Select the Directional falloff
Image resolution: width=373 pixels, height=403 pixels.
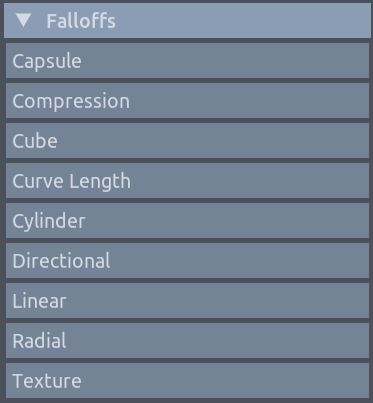pos(187,261)
